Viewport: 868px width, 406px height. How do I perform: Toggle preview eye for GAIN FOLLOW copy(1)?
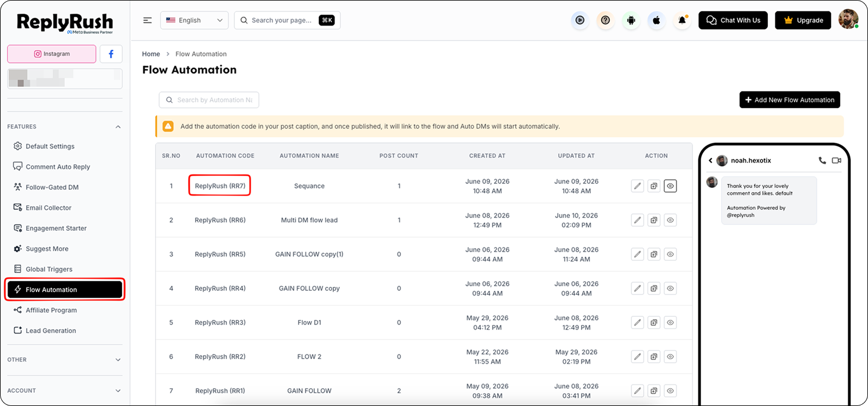(670, 254)
